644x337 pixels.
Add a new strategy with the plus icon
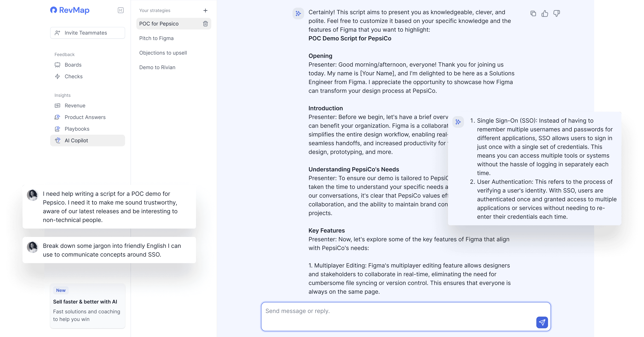click(205, 11)
